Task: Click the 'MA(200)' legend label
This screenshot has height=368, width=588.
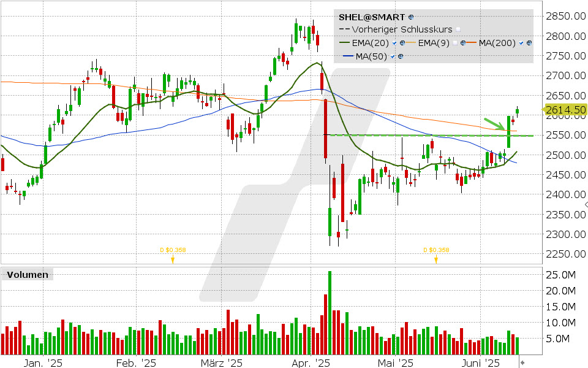Action: pyautogui.click(x=497, y=43)
